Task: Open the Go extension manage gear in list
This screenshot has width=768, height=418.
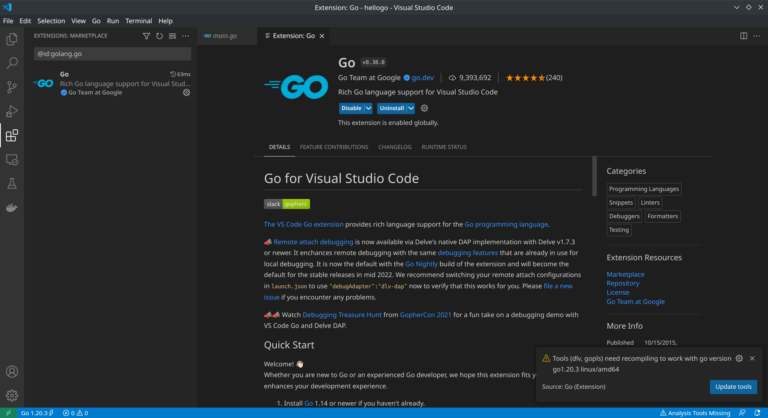Action: click(184, 92)
